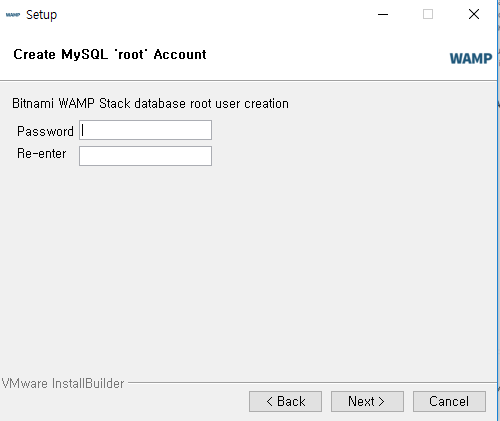Close the Setup window
The width and height of the screenshot is (500, 421).
coord(474,14)
